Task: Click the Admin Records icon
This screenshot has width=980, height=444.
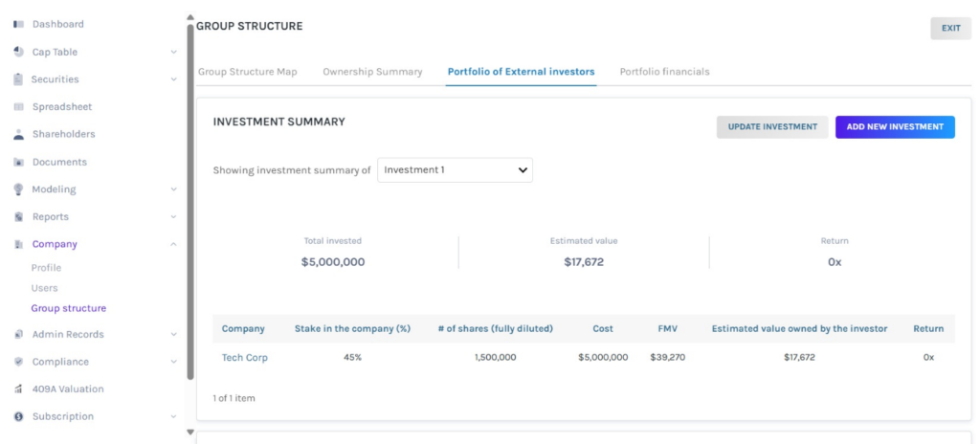Action: [x=19, y=334]
